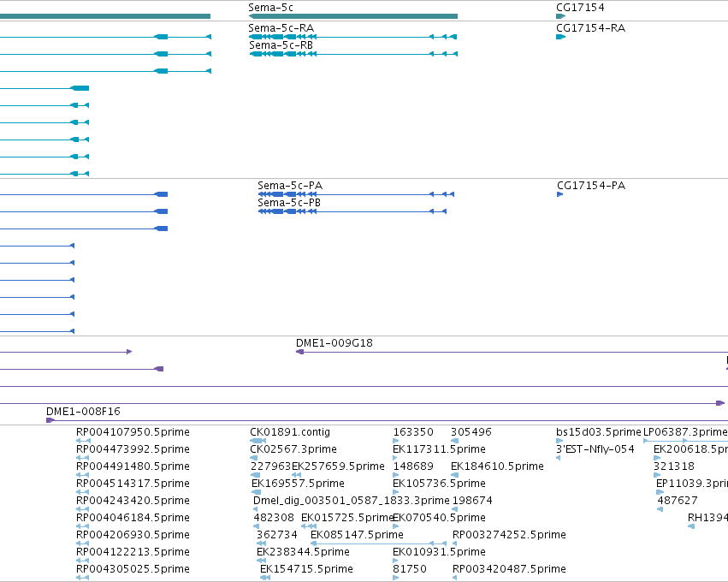Click the CK02567.3prime label

[x=293, y=449]
